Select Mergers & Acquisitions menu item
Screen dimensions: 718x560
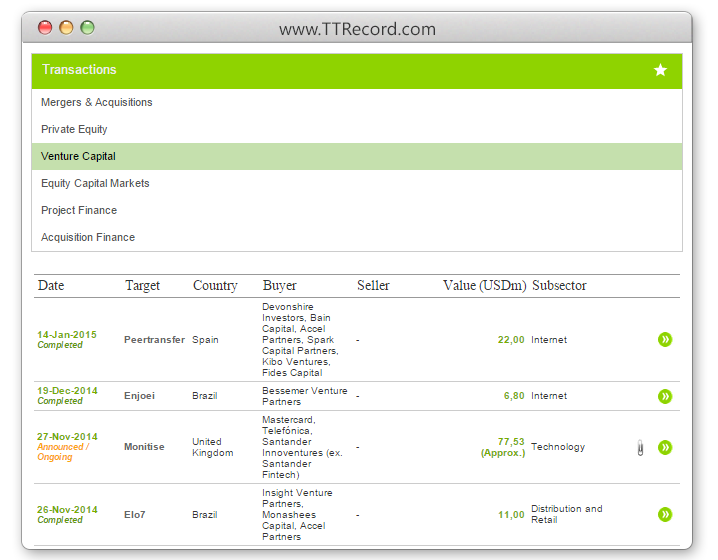click(x=357, y=102)
